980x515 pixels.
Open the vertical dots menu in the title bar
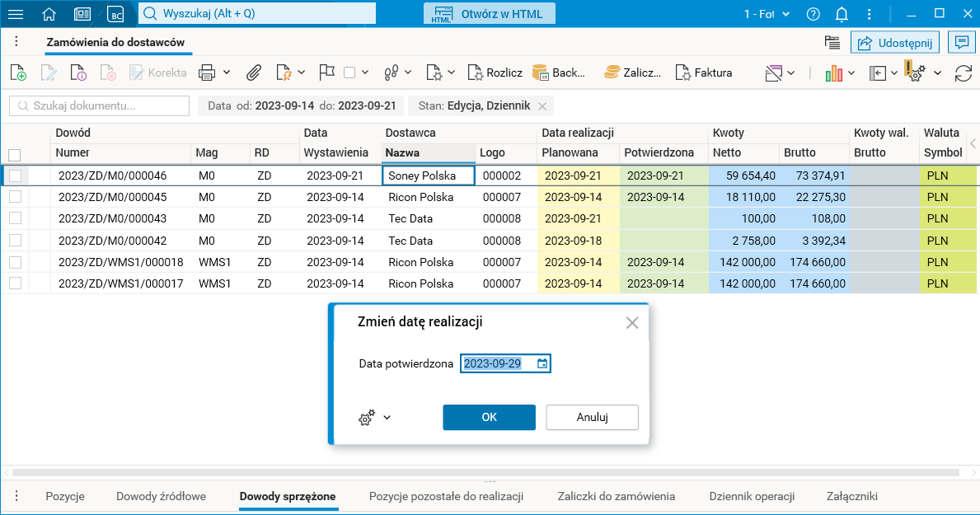pos(870,14)
